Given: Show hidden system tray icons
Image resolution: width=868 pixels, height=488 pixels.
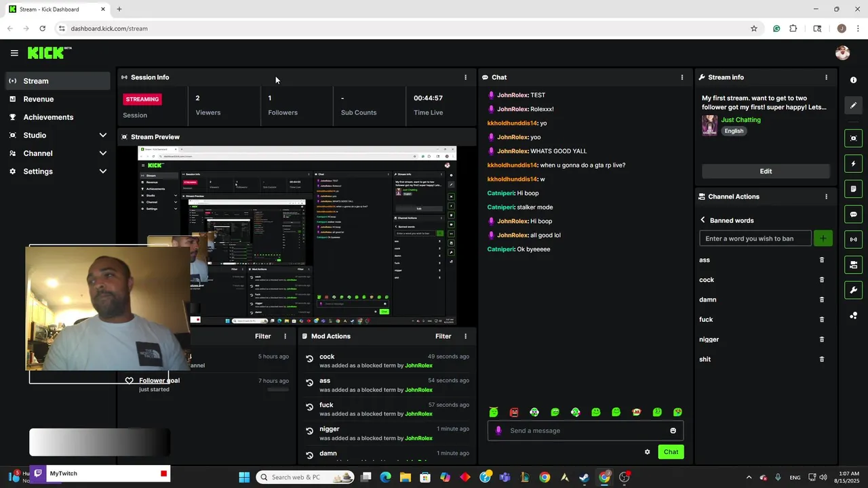Looking at the screenshot, I should [749, 477].
